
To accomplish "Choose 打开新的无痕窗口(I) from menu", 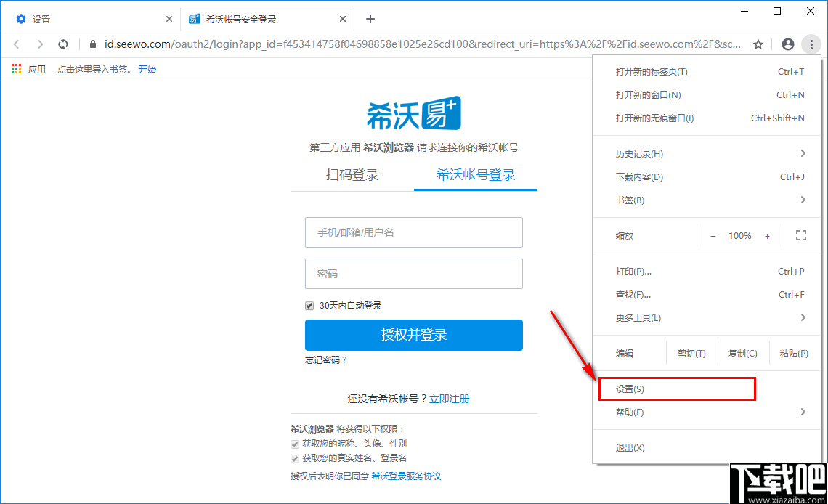I will click(x=707, y=118).
